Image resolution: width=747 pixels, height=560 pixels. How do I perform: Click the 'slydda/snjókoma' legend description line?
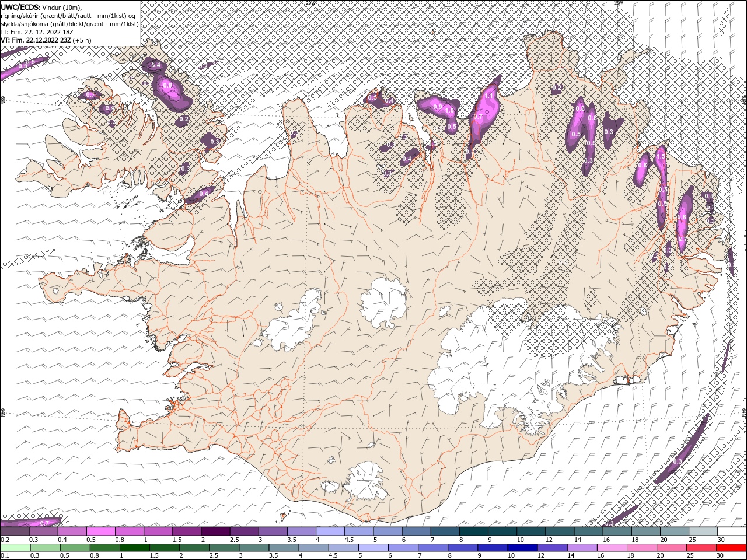coord(69,24)
